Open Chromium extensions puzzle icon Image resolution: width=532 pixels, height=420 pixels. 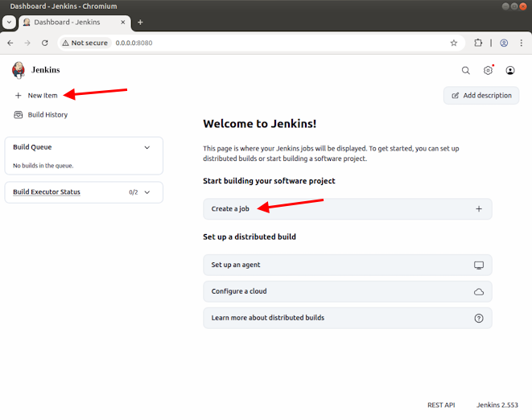[x=478, y=43]
